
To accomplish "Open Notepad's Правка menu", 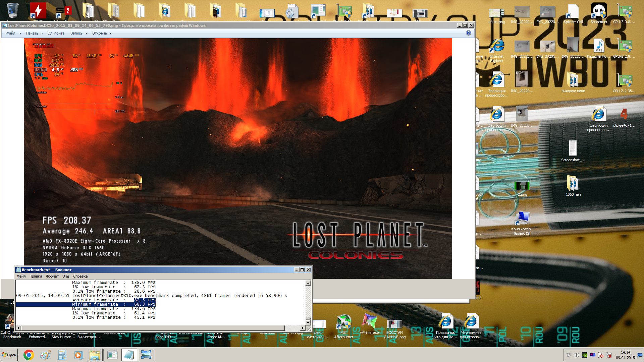I will [x=36, y=276].
